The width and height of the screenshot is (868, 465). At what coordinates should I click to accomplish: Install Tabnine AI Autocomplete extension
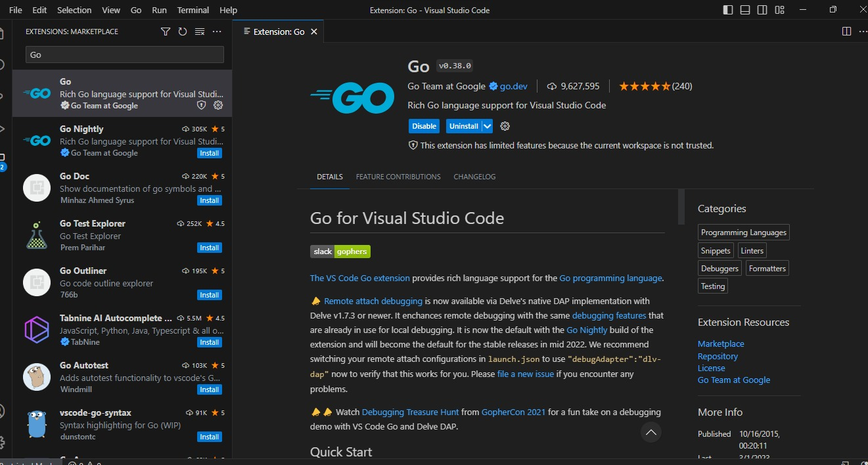[x=210, y=342]
